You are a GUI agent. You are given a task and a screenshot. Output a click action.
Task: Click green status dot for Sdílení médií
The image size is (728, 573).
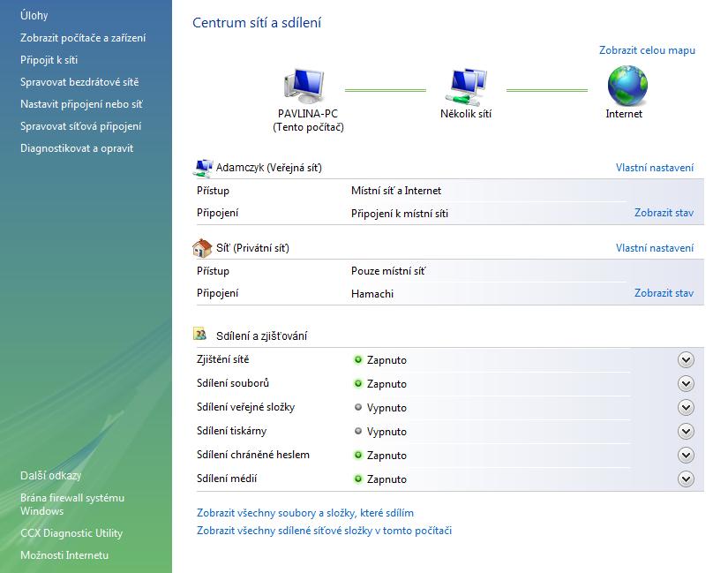point(358,479)
